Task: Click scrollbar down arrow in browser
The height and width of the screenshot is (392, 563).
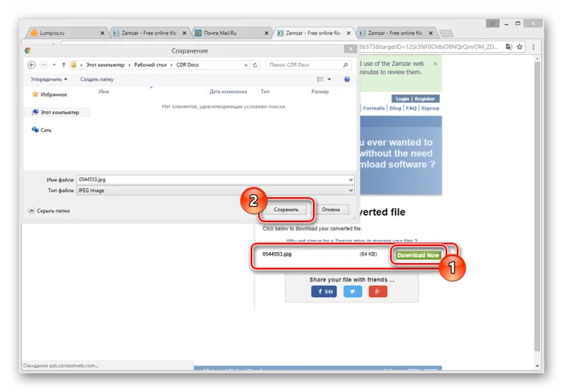Action: point(537,366)
